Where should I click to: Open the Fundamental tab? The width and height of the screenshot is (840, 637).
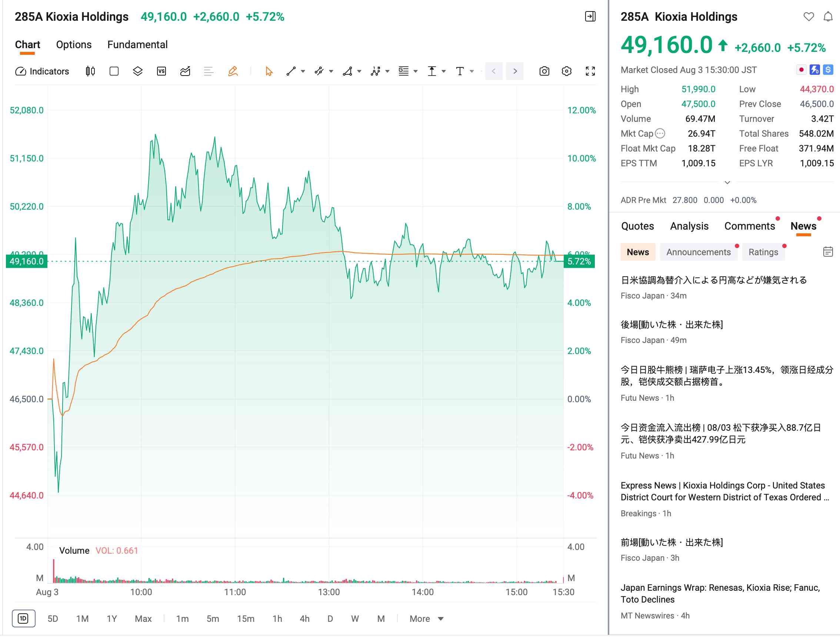tap(137, 45)
